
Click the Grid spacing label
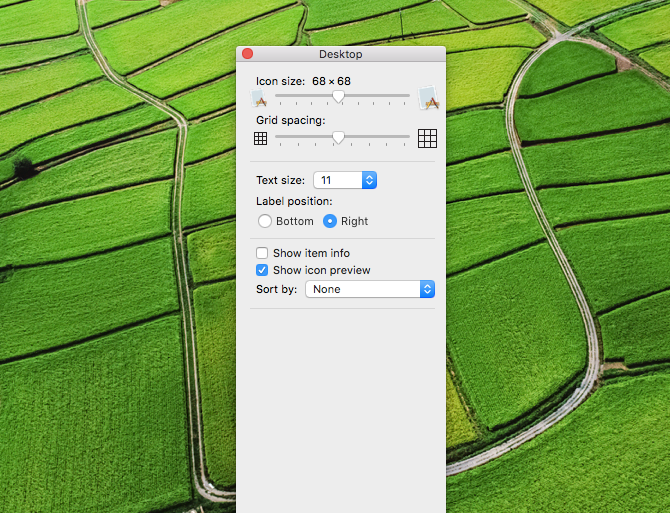tap(291, 120)
